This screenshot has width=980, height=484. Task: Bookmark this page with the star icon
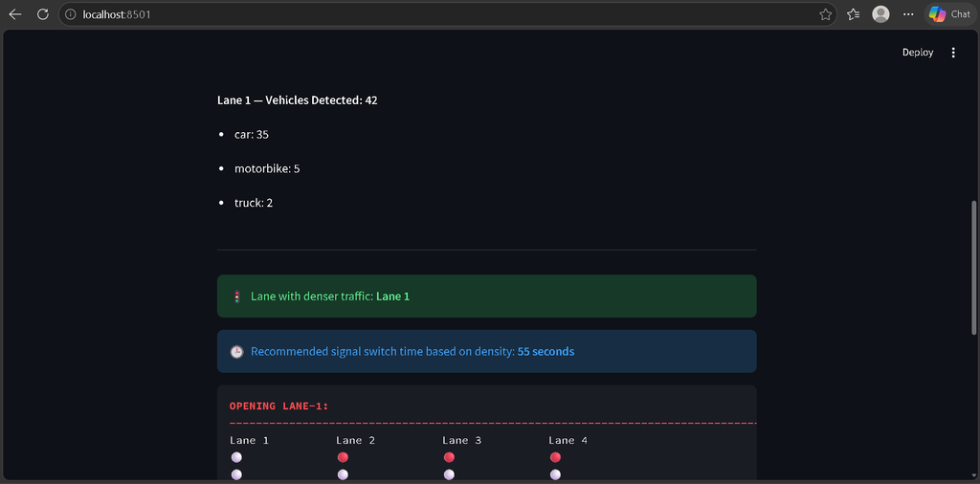(825, 14)
